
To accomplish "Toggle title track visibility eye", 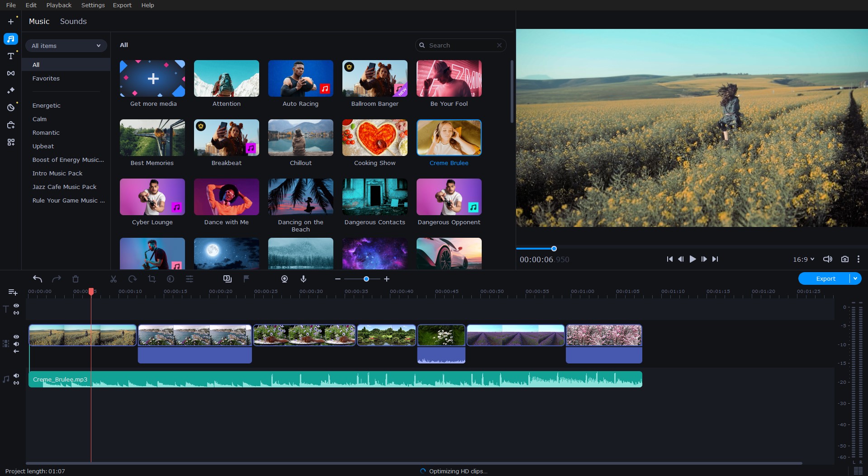I will [16, 306].
